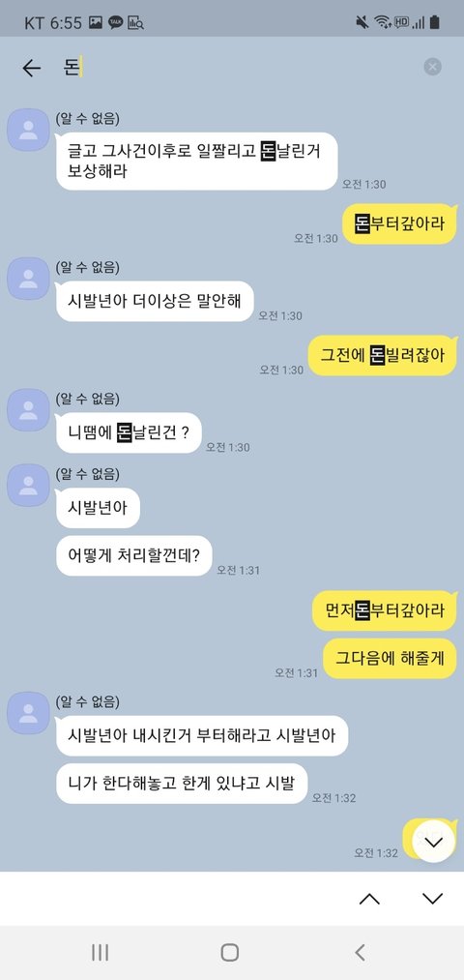
Task: Tap Android navigation back button
Action: [x=360, y=952]
